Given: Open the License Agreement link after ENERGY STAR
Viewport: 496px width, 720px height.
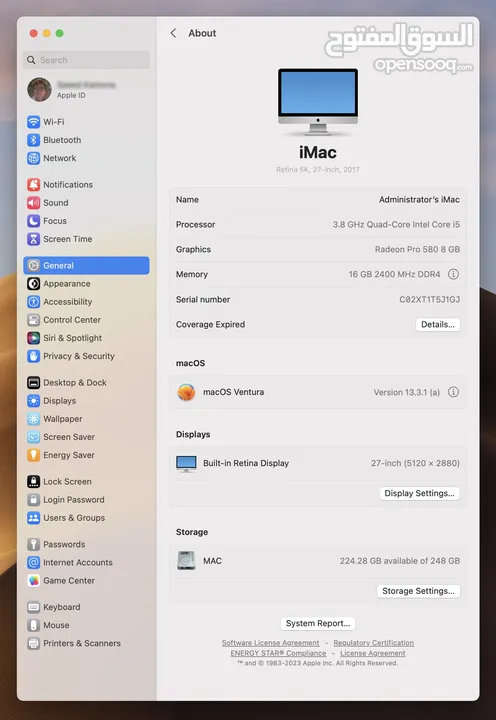Looking at the screenshot, I should 373,653.
